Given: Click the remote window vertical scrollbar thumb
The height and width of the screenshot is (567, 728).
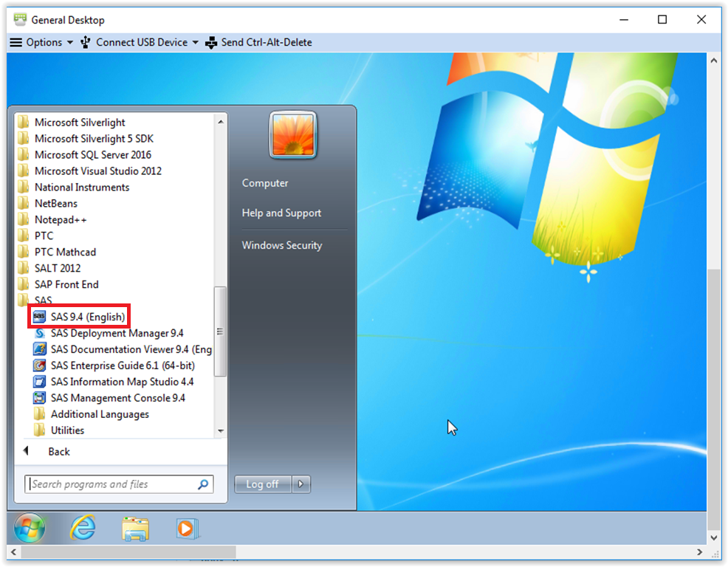Looking at the screenshot, I should tap(714, 399).
